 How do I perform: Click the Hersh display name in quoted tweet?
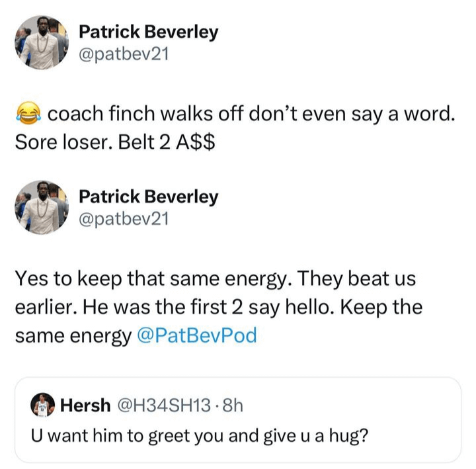[85, 405]
